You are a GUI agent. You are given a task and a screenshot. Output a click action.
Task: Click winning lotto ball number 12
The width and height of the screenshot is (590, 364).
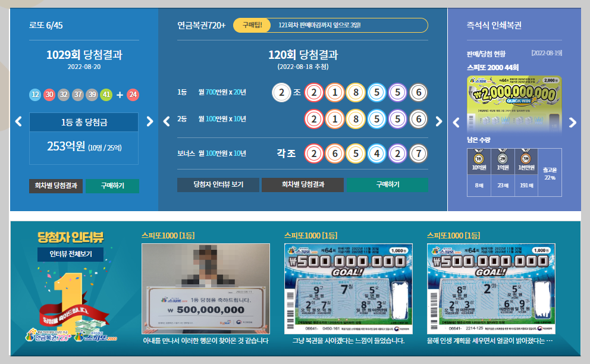[x=35, y=95]
